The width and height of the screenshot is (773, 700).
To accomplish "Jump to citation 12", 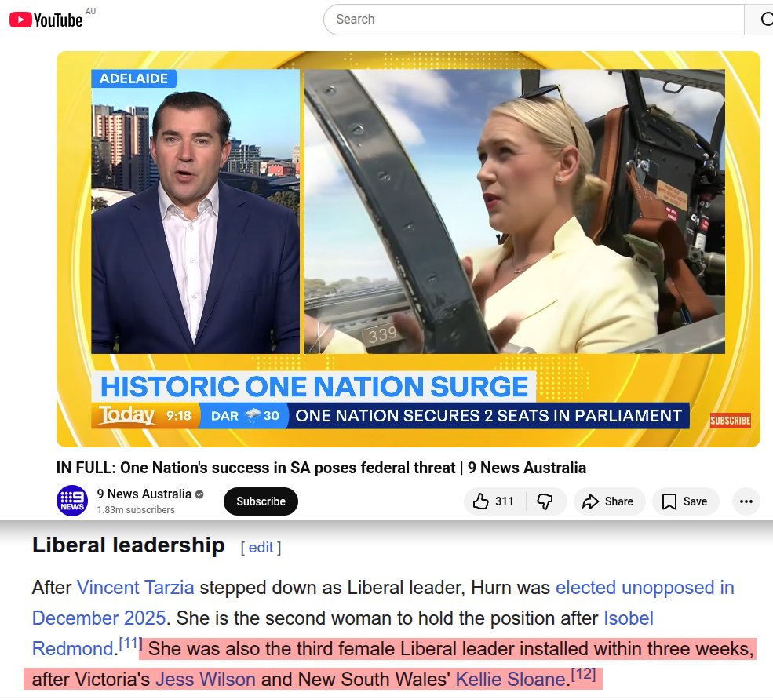I will point(584,674).
